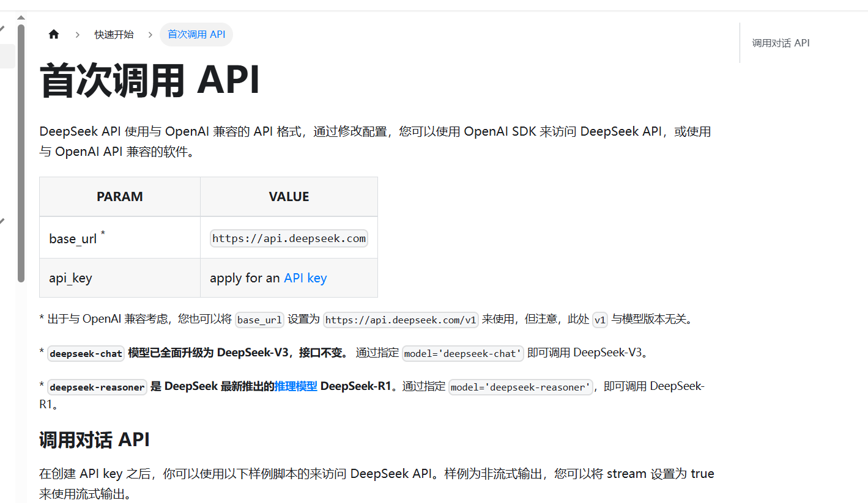Select the 首次调用 API breadcrumb pill
868x503 pixels.
(x=196, y=35)
